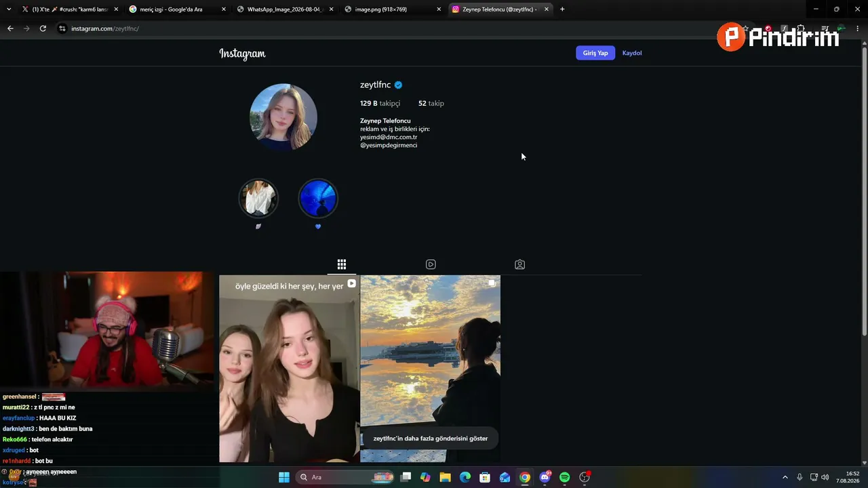
Task: Reload the Instagram page
Action: pos(43,28)
